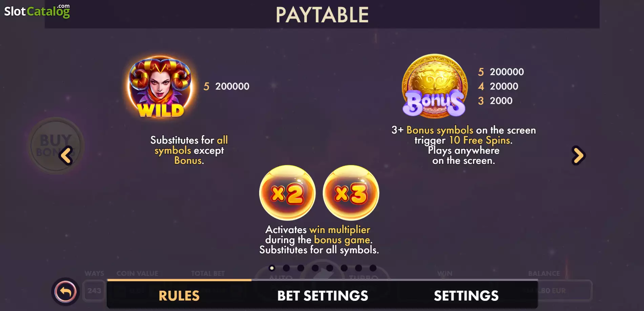Select the third page indicator dot
The width and height of the screenshot is (644, 311).
[x=300, y=268]
